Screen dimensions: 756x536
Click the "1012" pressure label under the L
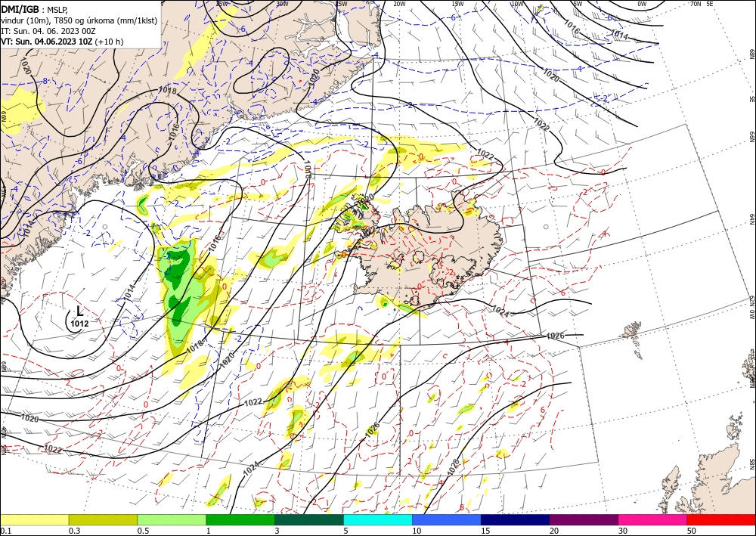[79, 324]
